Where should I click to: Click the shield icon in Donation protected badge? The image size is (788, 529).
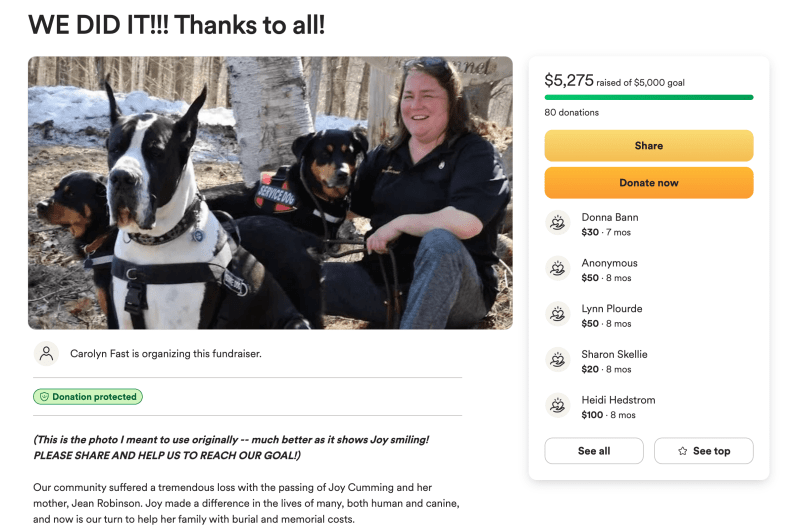pyautogui.click(x=43, y=397)
